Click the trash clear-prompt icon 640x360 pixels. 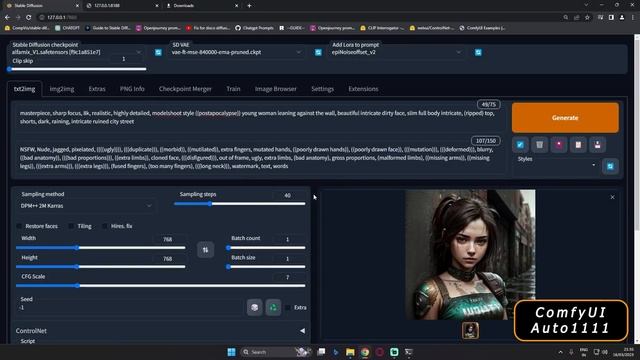point(540,145)
